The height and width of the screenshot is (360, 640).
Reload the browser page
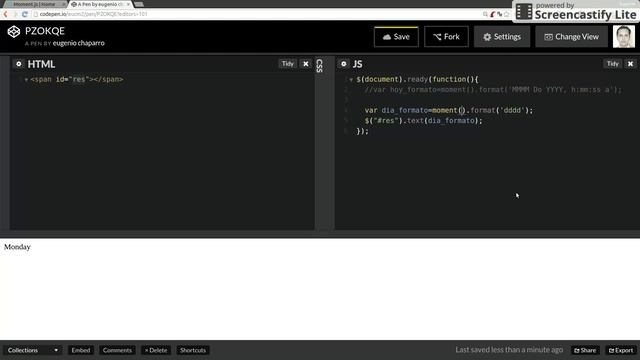coord(24,14)
